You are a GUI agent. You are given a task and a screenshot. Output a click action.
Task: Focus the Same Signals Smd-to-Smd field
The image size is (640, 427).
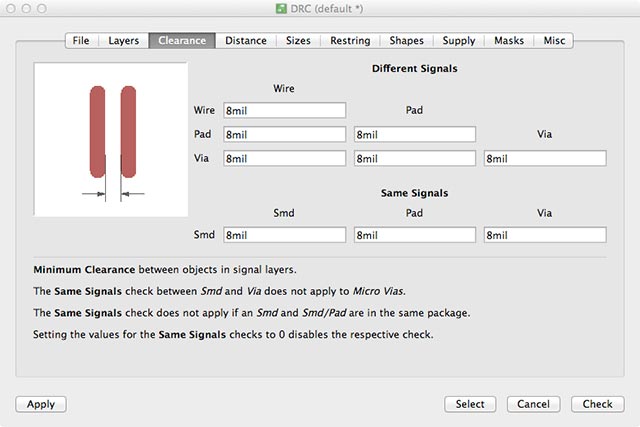[284, 235]
